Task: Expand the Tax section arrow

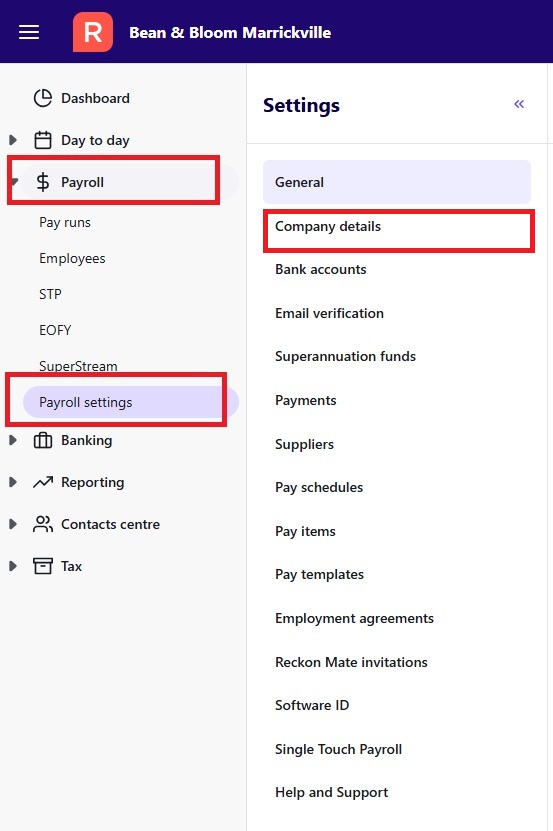Action: pyautogui.click(x=13, y=566)
